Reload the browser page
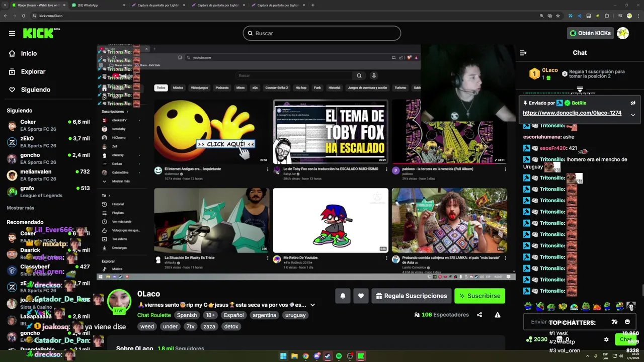The image size is (644, 362). click(23, 16)
